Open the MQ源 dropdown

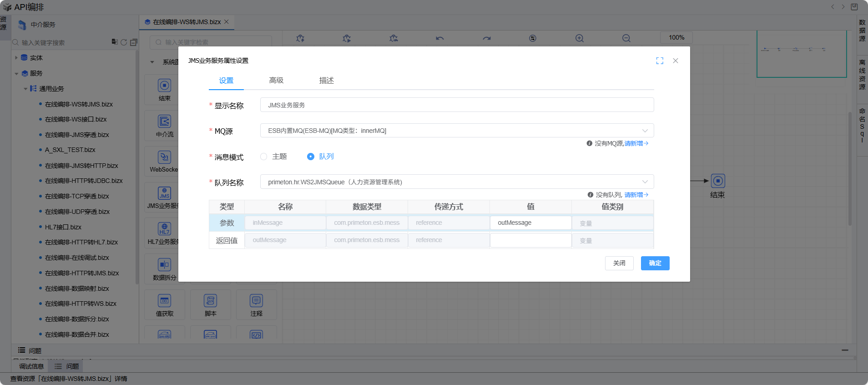pyautogui.click(x=457, y=131)
